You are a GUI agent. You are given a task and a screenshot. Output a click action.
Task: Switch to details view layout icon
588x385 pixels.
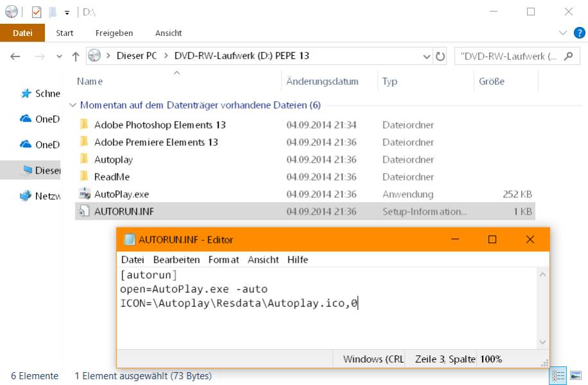click(558, 376)
